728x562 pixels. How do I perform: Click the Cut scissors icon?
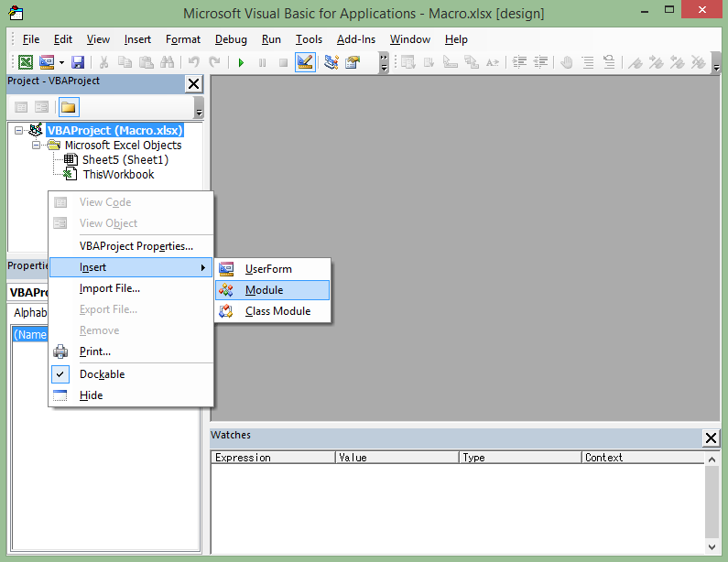coord(104,62)
